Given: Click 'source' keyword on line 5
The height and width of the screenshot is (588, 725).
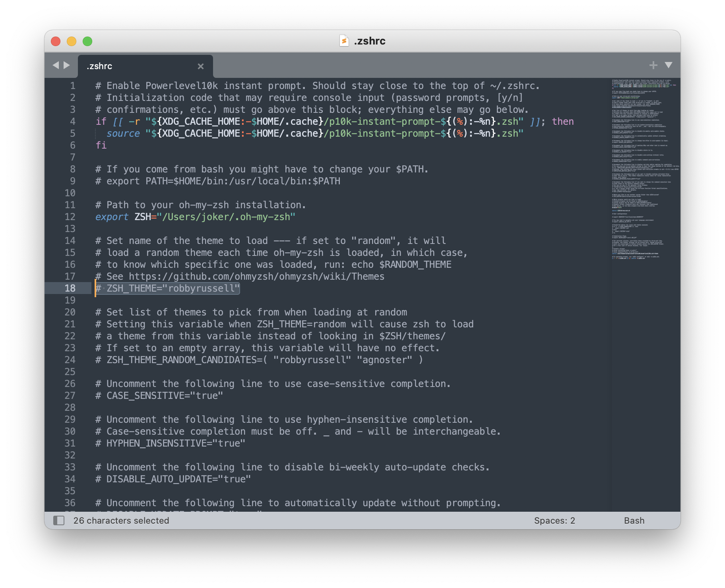Looking at the screenshot, I should (123, 133).
